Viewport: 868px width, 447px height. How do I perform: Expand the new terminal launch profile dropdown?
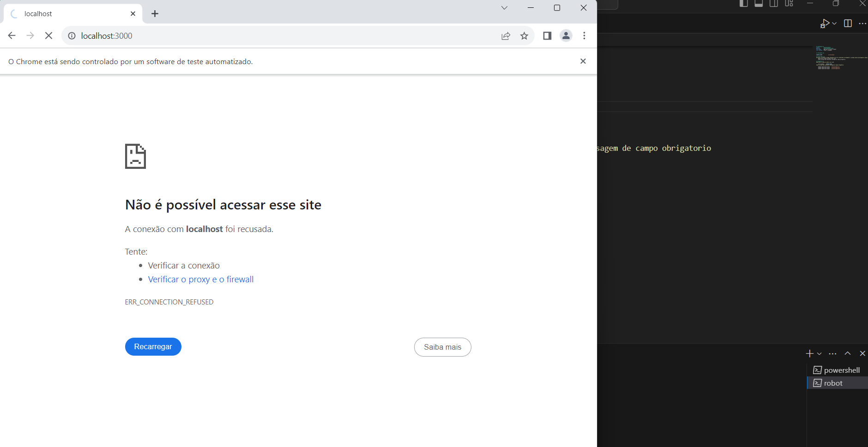820,353
